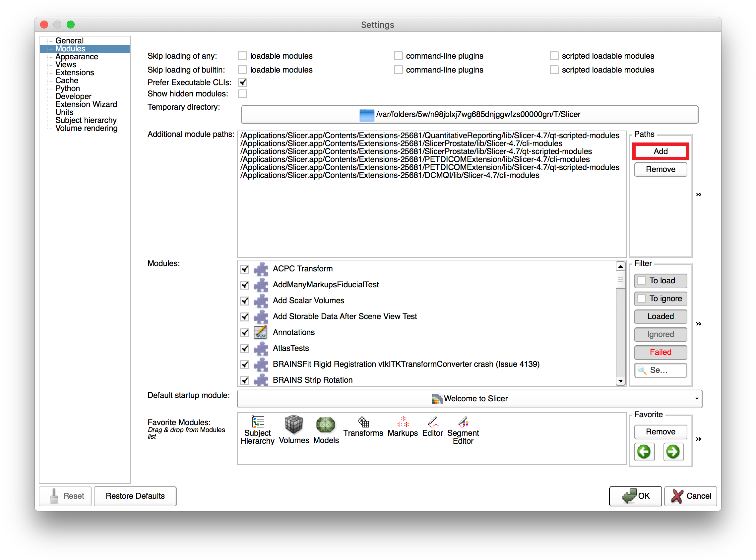Click the search magnifier icon in Filter
Screen dimensions: 756x560
pos(642,370)
